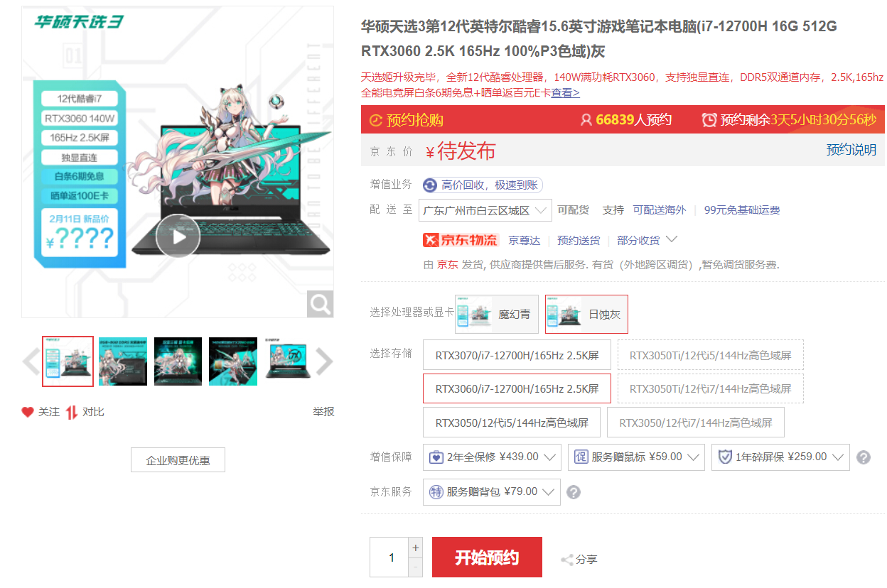
Task: Click 99元免基础运费 link
Action: click(x=742, y=210)
